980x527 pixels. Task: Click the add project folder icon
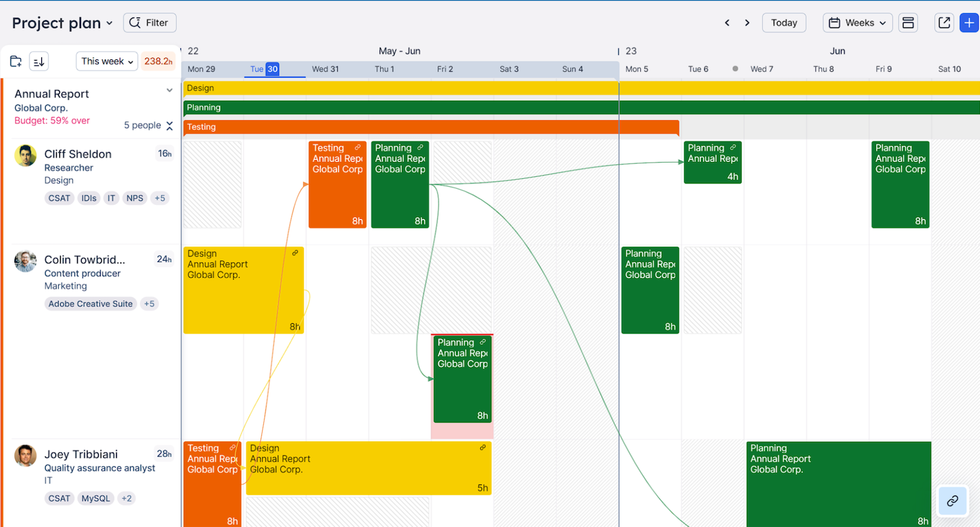16,61
